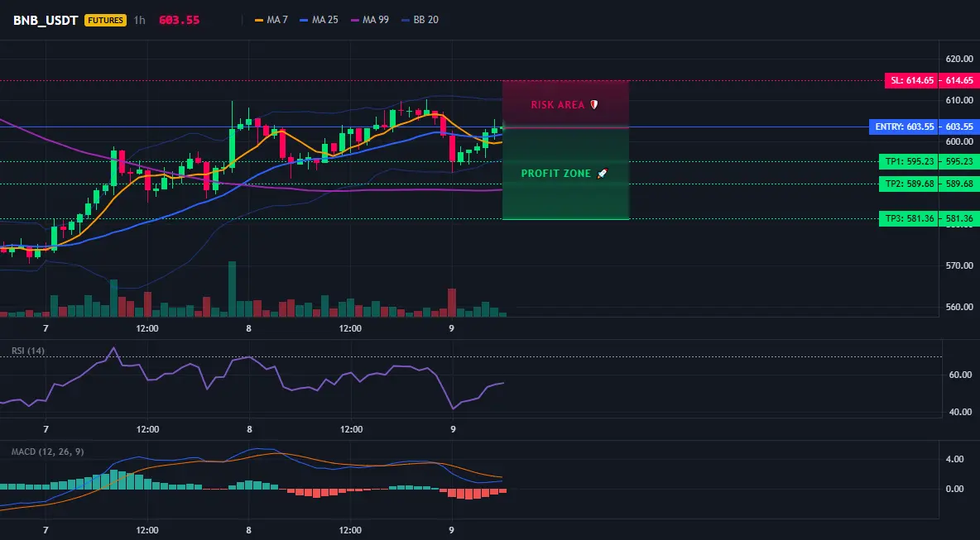Click the ENTRY: 603.55 price label
Screen dimensions: 980x540
(x=905, y=127)
